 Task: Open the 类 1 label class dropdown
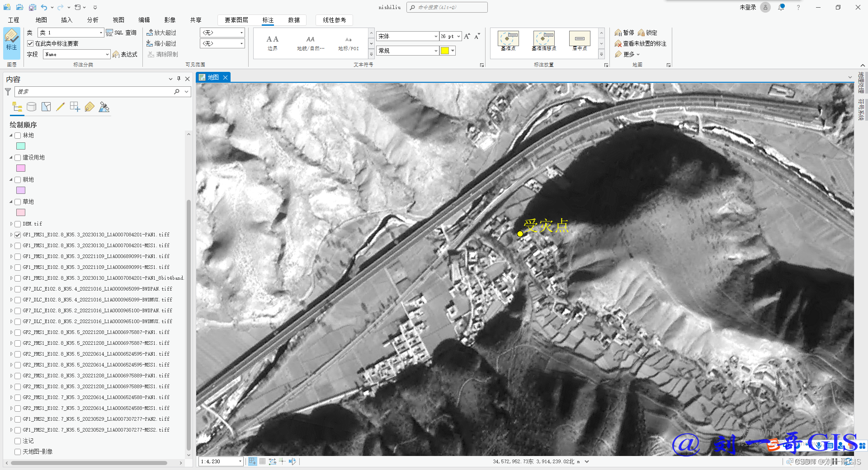pos(101,33)
